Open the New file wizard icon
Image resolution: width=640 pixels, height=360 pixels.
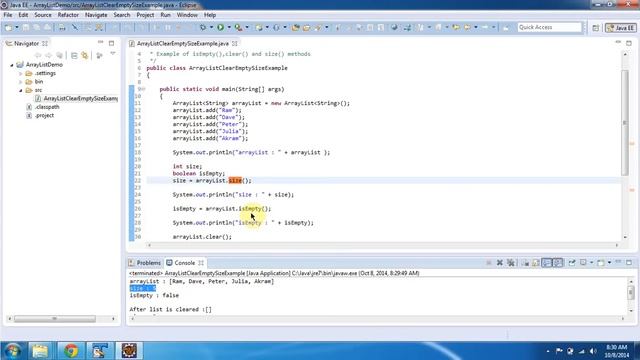click(x=9, y=27)
